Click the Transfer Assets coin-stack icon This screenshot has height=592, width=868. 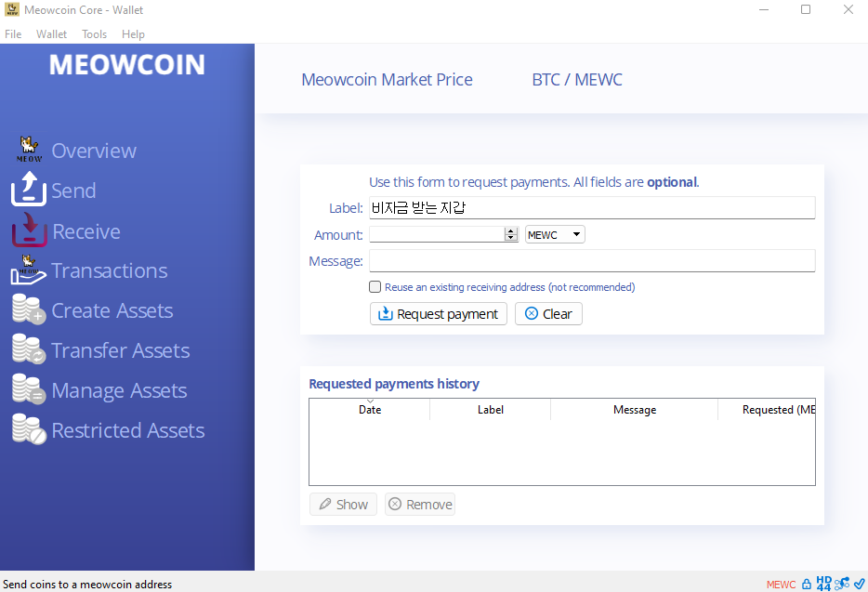29,349
